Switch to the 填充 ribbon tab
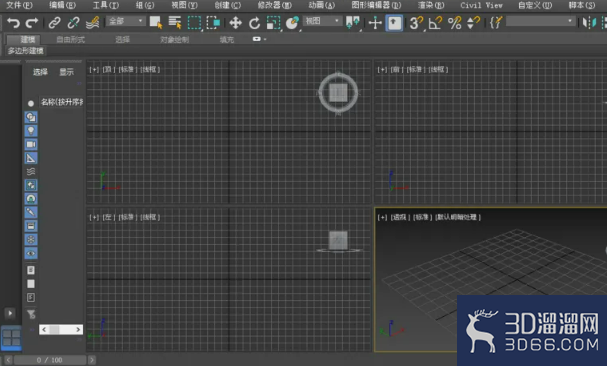 point(226,39)
